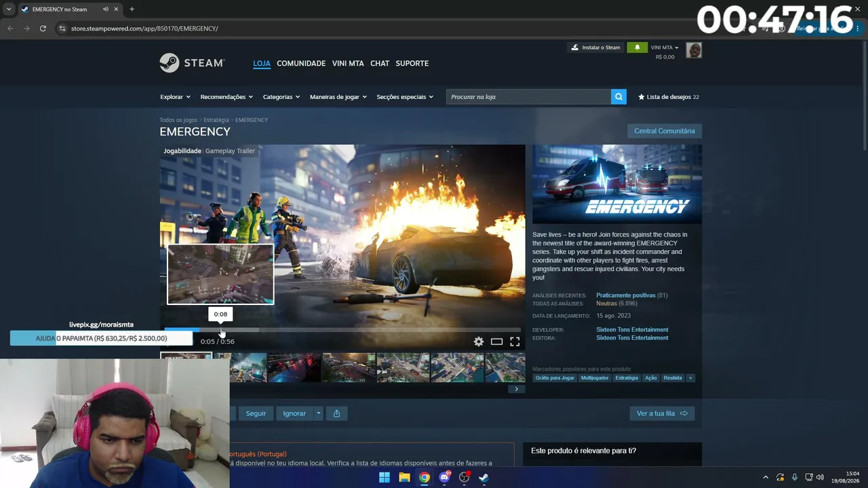Go to the LOJA tab
The width and height of the screenshot is (868, 488).
click(262, 63)
